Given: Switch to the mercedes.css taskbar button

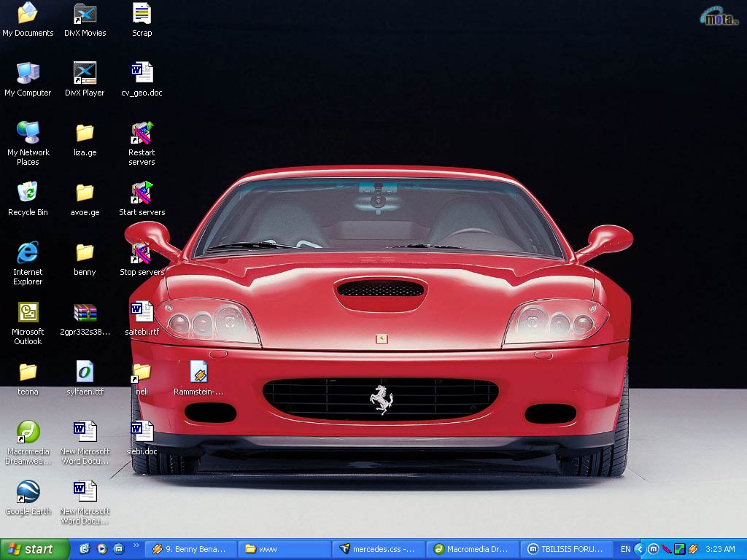Looking at the screenshot, I should coord(379,549).
